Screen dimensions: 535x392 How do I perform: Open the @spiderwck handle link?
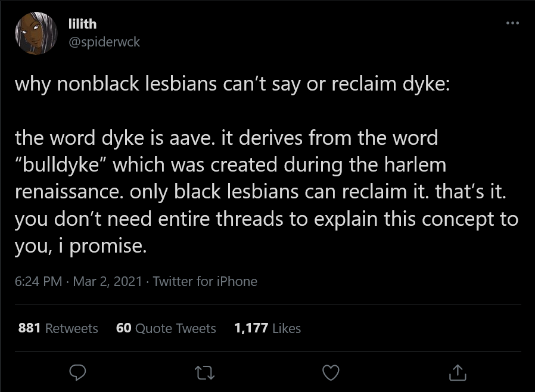click(104, 42)
